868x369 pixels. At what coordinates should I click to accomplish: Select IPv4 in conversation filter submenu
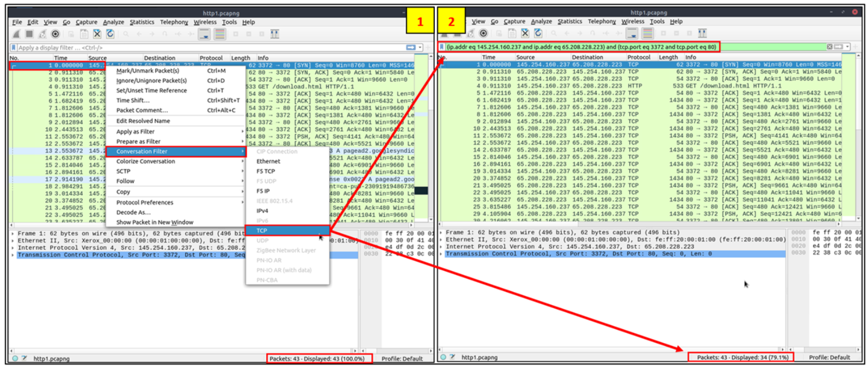(288, 211)
